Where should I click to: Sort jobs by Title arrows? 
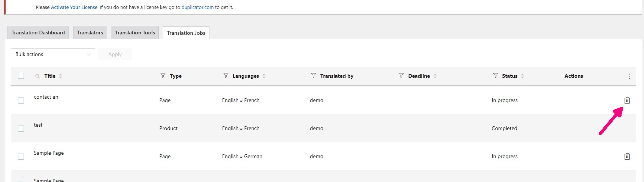point(61,76)
